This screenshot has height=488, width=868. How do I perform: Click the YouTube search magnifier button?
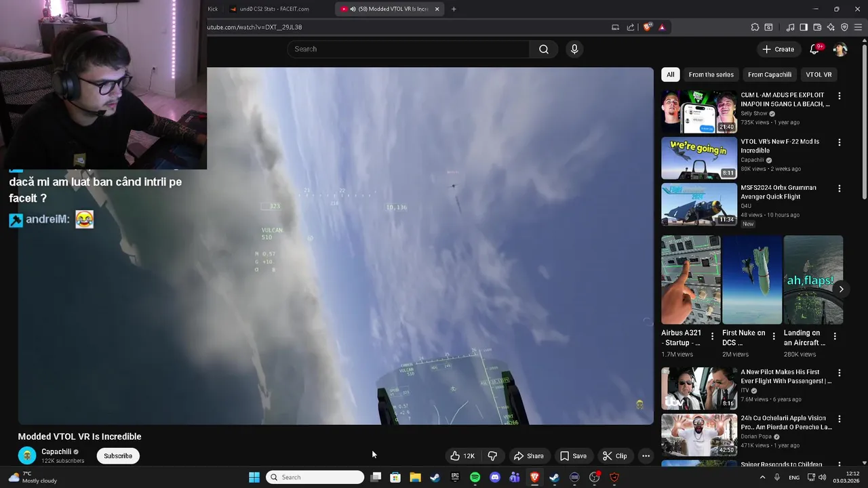tap(544, 49)
